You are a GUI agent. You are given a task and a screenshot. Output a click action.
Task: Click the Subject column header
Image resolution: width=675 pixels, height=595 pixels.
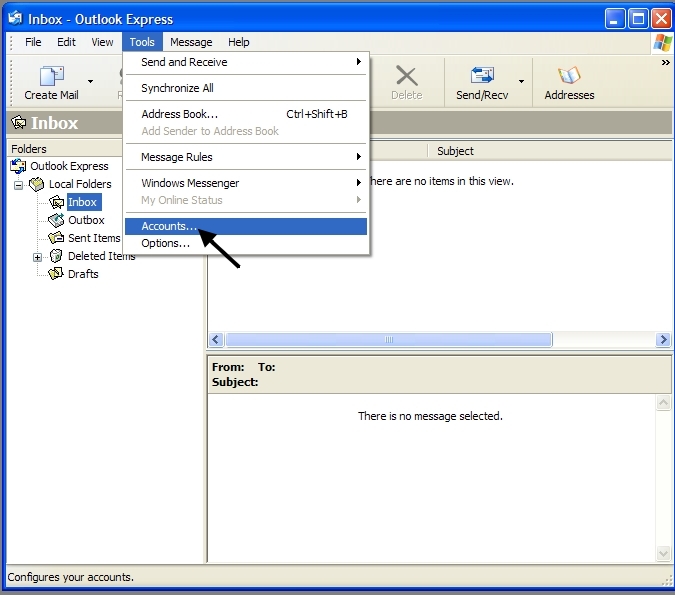[455, 151]
